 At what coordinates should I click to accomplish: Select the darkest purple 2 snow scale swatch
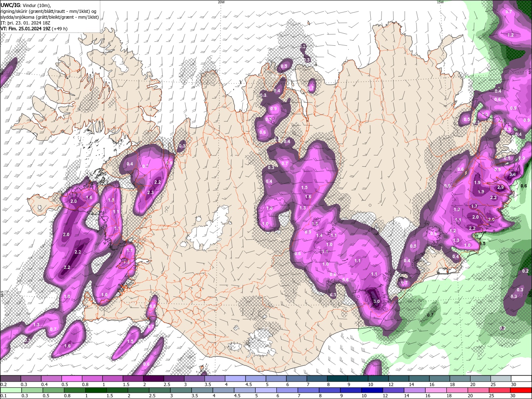[x=153, y=379]
